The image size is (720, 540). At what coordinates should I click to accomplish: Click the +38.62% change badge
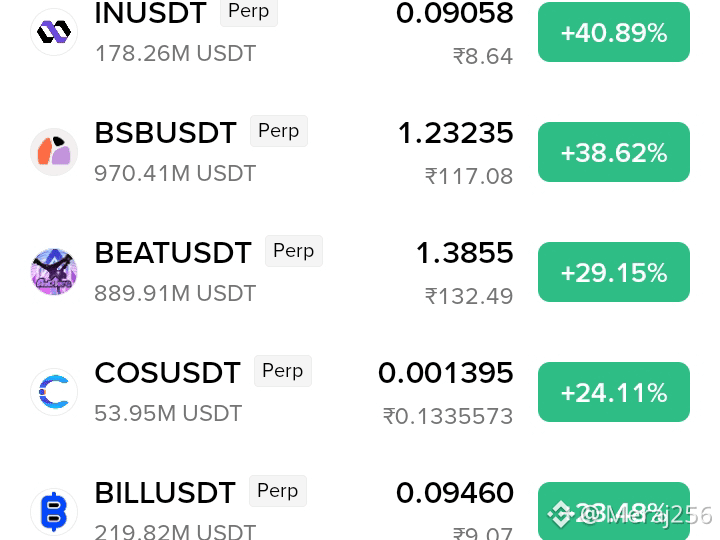[x=613, y=152]
